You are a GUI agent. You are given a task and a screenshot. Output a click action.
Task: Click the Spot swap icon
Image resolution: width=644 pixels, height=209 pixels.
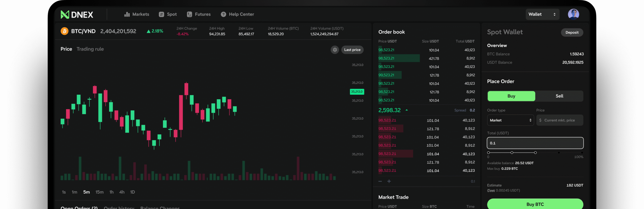coord(161,14)
